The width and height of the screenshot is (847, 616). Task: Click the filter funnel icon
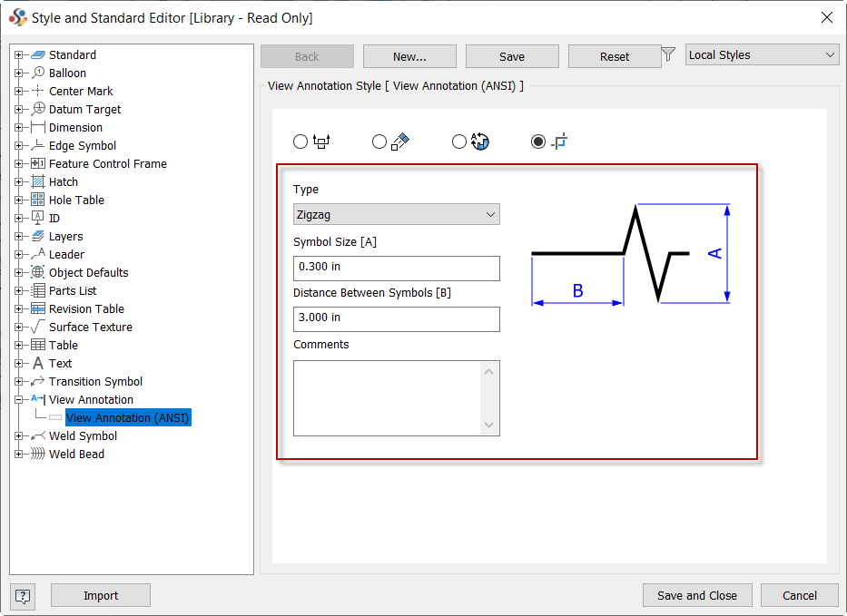668,54
